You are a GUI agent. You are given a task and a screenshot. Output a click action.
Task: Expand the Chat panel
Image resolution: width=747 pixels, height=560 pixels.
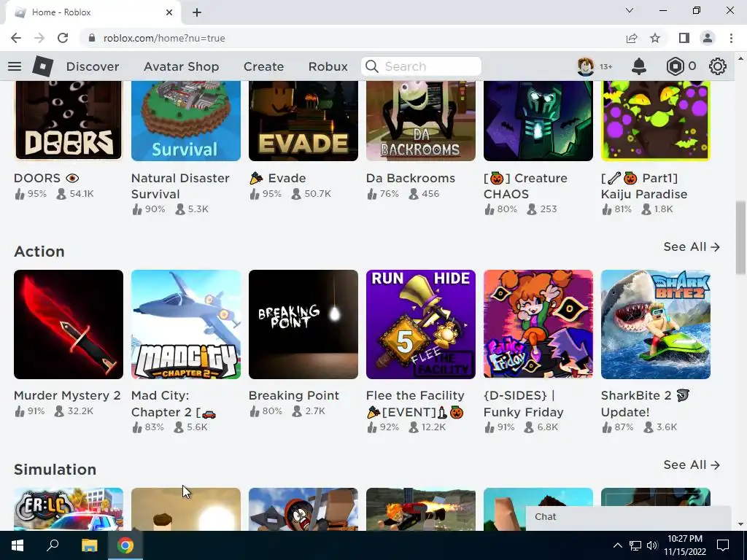click(x=628, y=517)
